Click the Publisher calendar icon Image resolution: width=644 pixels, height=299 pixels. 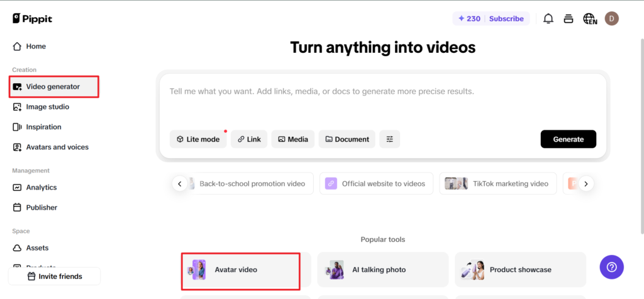[x=17, y=208]
